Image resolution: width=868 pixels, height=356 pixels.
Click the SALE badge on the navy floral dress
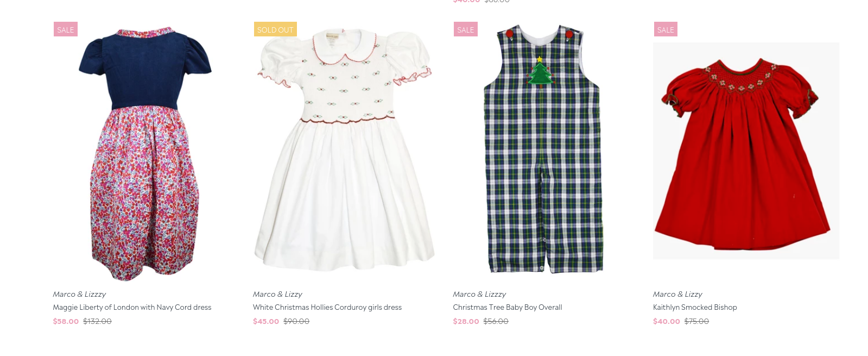[66, 29]
